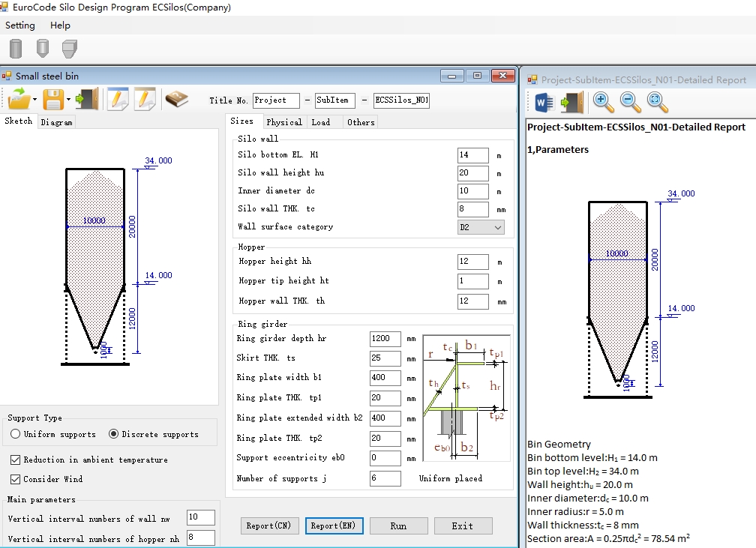Click the Detailed Report window title icon
Viewport: 756px width, 548px height.
pyautogui.click(x=532, y=80)
